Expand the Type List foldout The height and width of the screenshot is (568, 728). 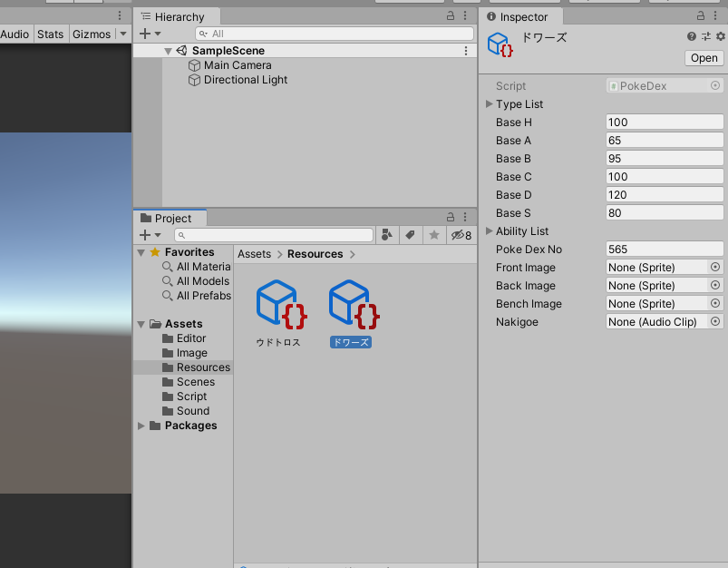[489, 104]
